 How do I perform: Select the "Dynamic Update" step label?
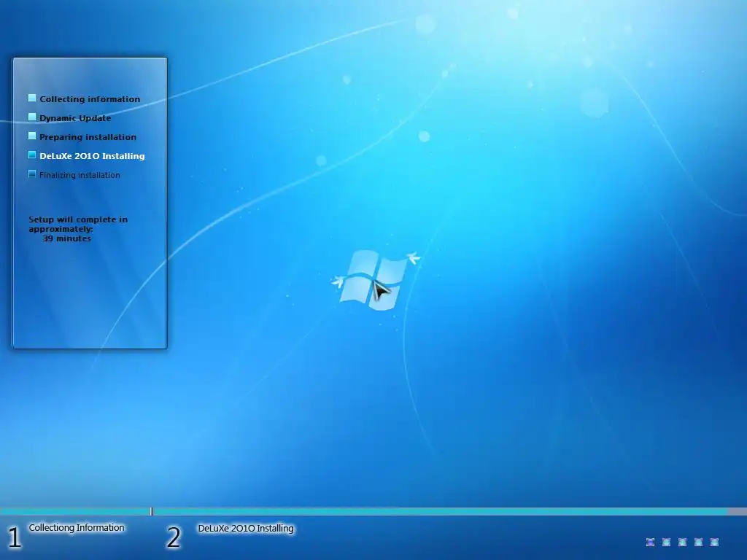(x=75, y=118)
